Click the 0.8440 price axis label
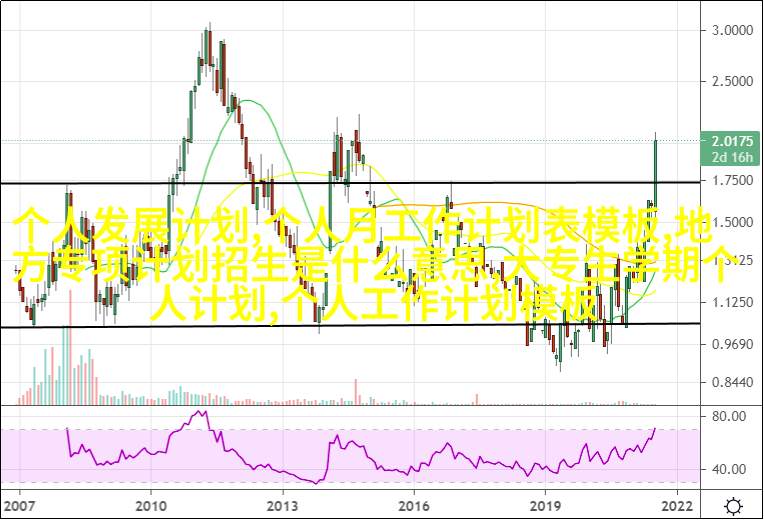764x520 pixels. pos(731,382)
